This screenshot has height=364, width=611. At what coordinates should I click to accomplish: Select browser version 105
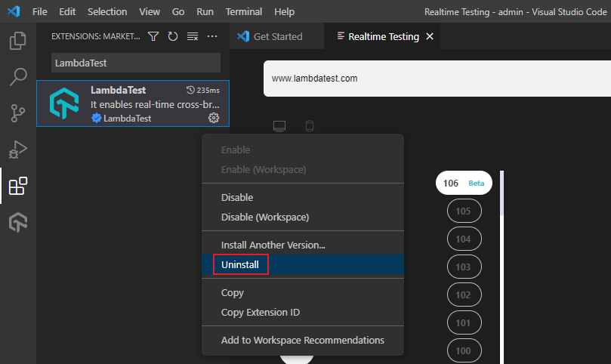464,211
